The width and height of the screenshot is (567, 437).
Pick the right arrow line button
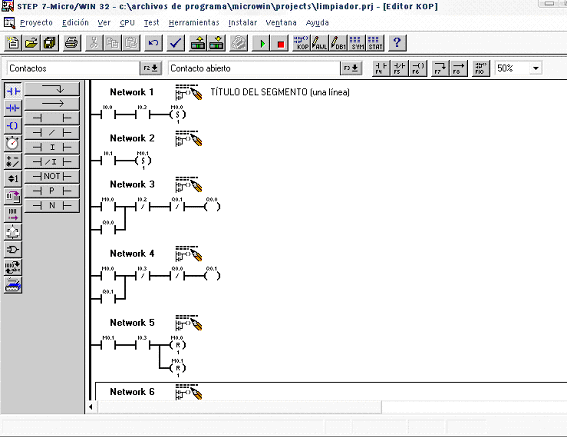[x=52, y=104]
